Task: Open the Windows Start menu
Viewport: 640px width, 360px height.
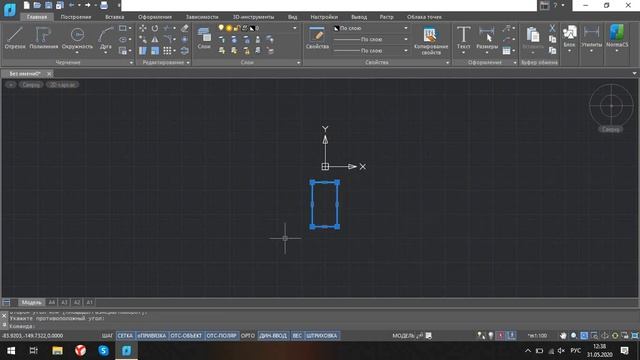Action: [x=11, y=351]
